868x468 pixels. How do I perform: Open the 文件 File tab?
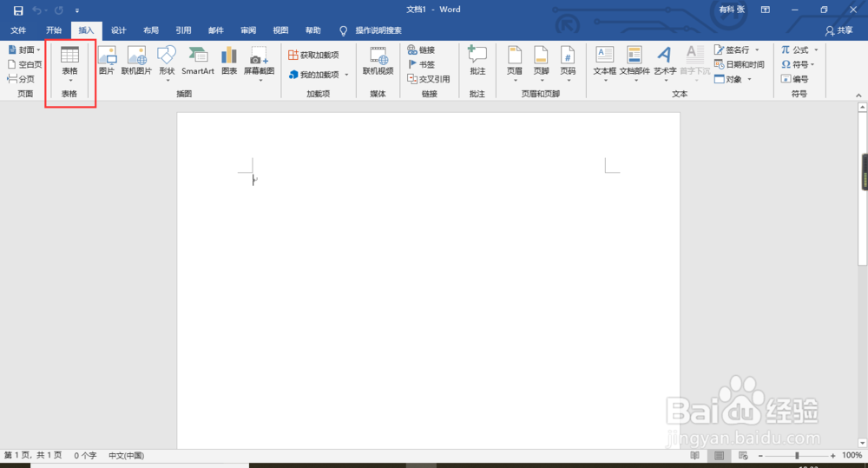pyautogui.click(x=18, y=30)
